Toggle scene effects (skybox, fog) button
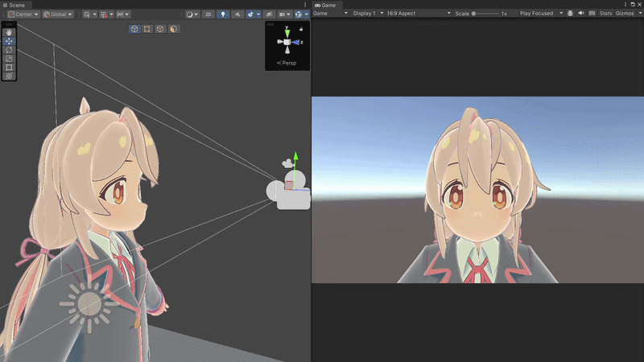 tap(250, 14)
